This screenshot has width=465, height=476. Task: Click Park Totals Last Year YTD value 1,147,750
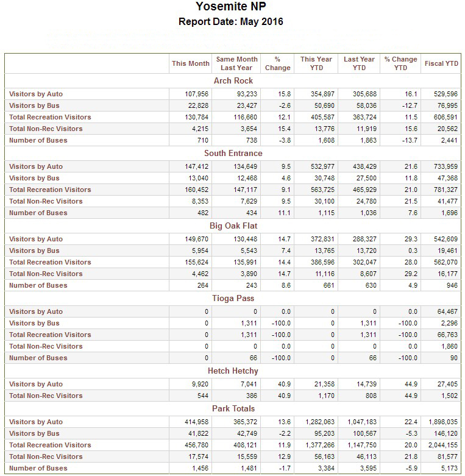(362, 445)
